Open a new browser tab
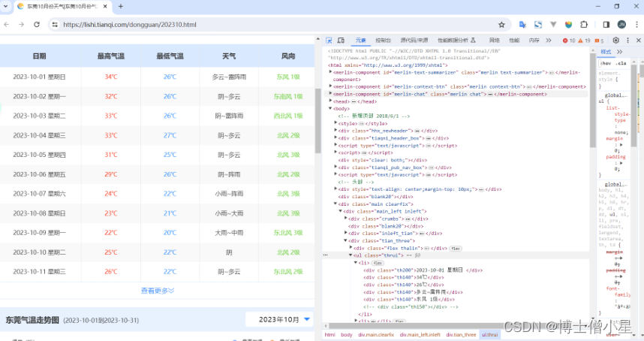 click(121, 7)
